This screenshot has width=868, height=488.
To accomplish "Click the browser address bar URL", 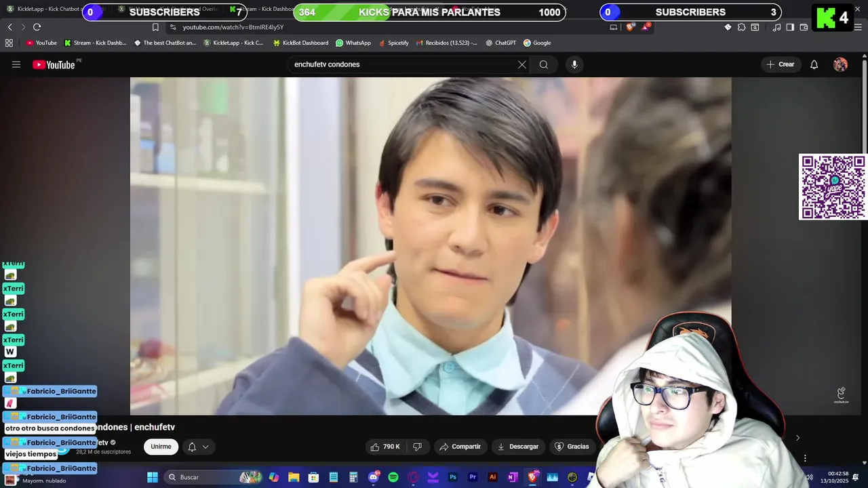I will coord(233,27).
